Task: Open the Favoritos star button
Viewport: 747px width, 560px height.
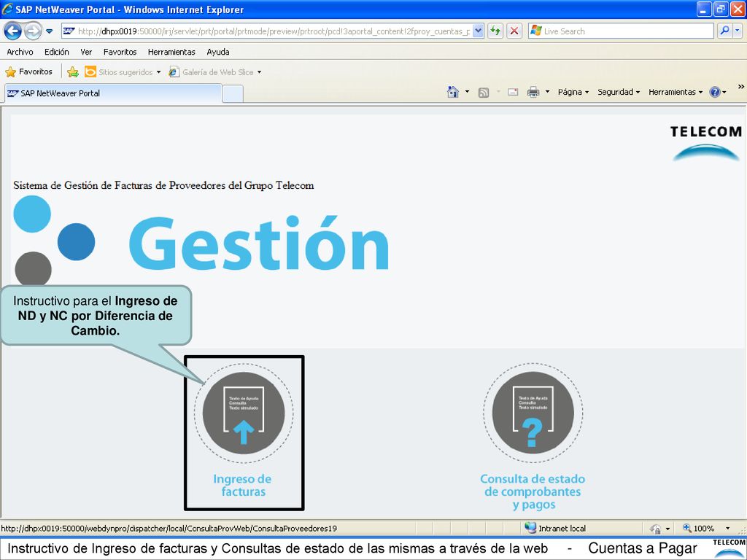Action: 28,72
